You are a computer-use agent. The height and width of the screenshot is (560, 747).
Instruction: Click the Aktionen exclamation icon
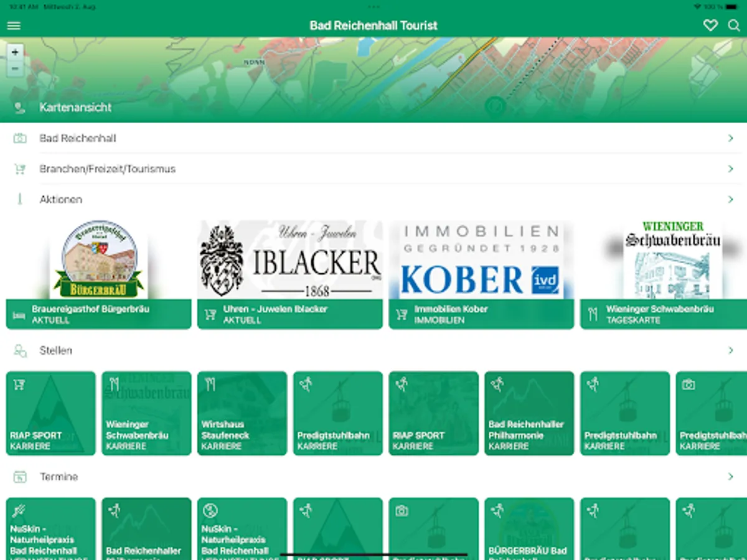20,199
